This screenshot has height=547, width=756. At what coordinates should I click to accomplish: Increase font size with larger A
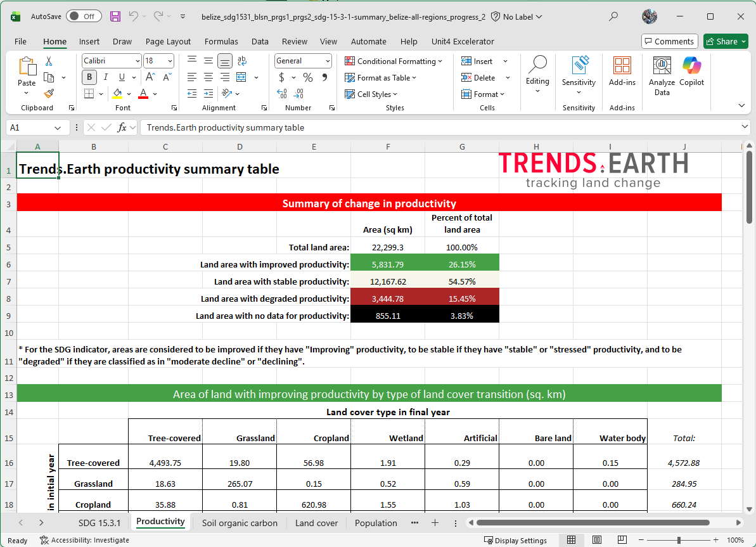pos(150,77)
